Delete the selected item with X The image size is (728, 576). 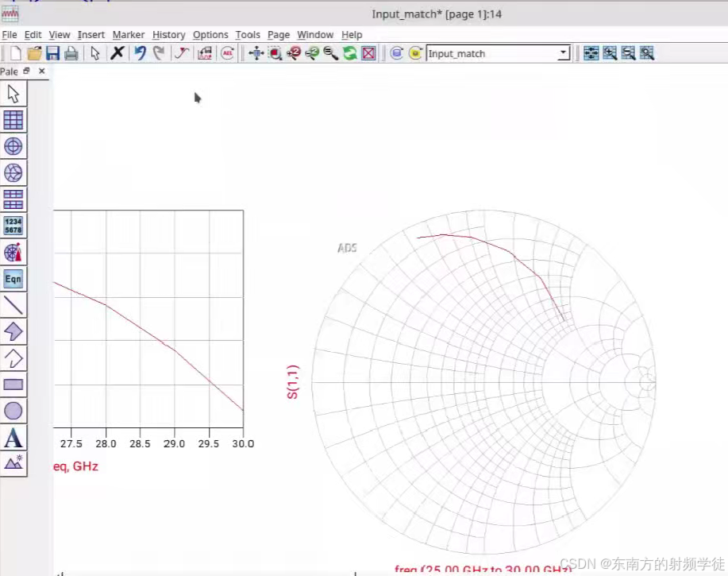click(x=117, y=53)
